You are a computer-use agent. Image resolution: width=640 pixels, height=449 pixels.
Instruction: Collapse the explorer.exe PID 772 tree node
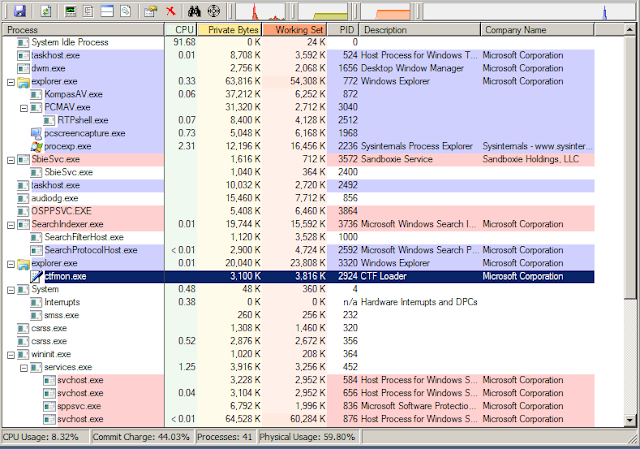pyautogui.click(x=11, y=82)
